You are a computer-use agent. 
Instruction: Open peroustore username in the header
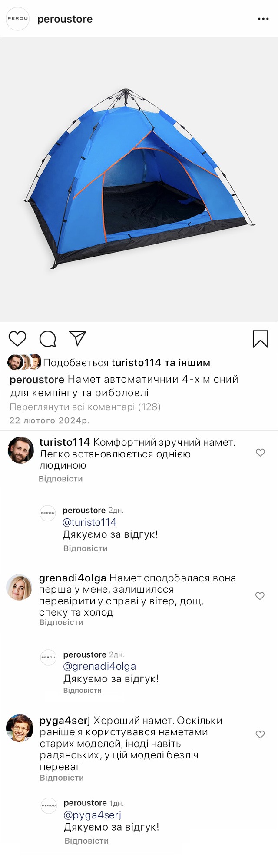[65, 19]
